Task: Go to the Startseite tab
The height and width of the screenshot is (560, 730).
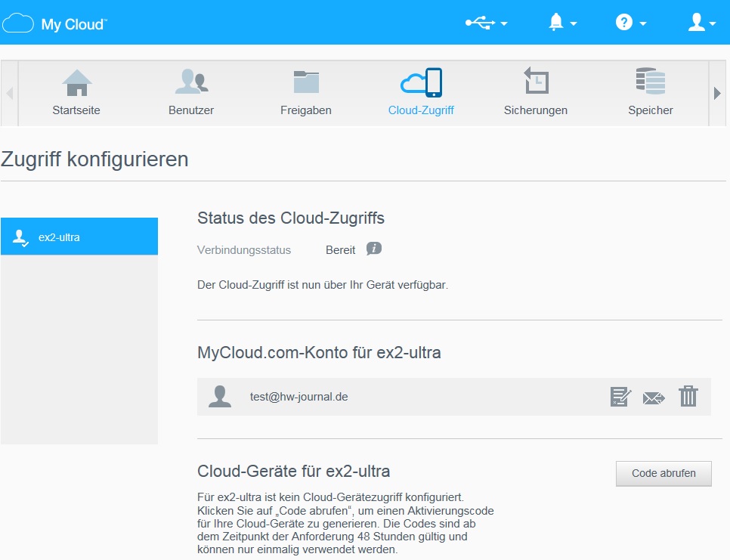Action: (x=76, y=93)
